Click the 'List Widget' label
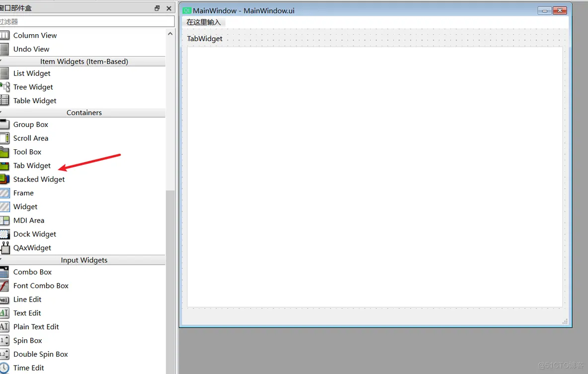Viewport: 588px width, 374px height. tap(32, 73)
